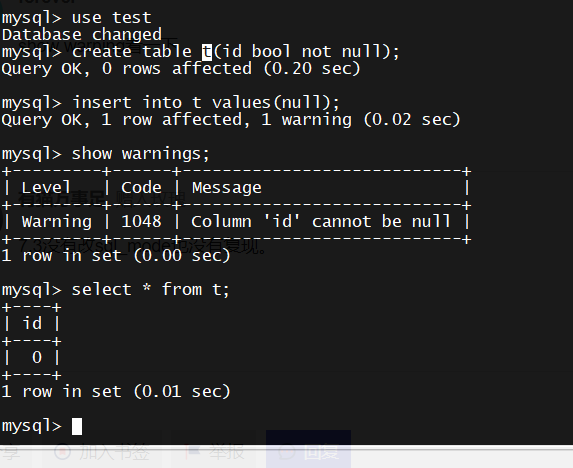Image resolution: width=573 pixels, height=468 pixels.
Task: Click the 回复 reply label
Action: 321,452
